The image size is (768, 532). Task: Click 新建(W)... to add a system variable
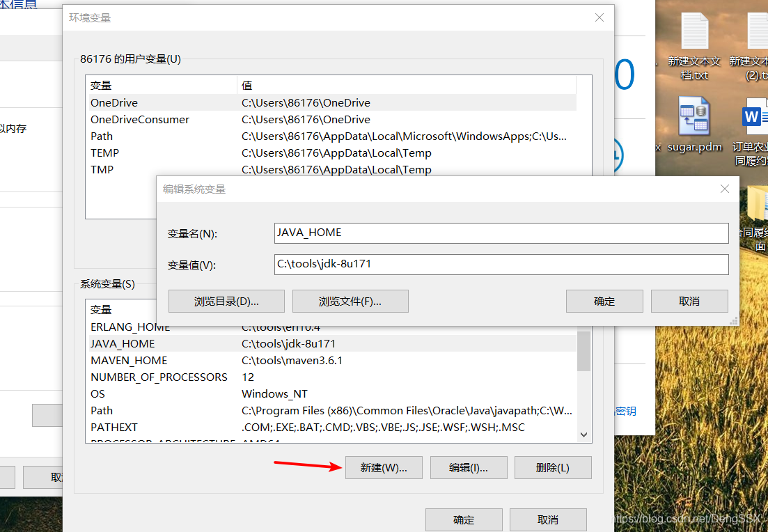click(x=384, y=468)
